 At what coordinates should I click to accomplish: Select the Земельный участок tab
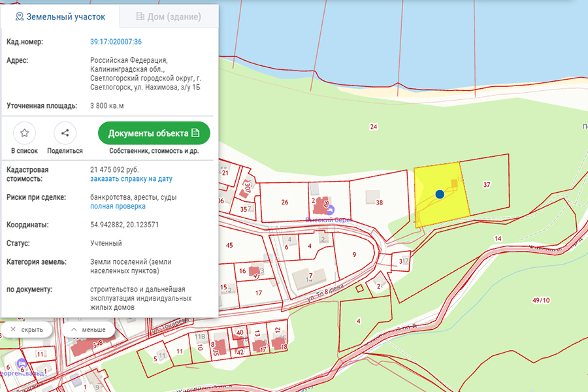tap(60, 17)
